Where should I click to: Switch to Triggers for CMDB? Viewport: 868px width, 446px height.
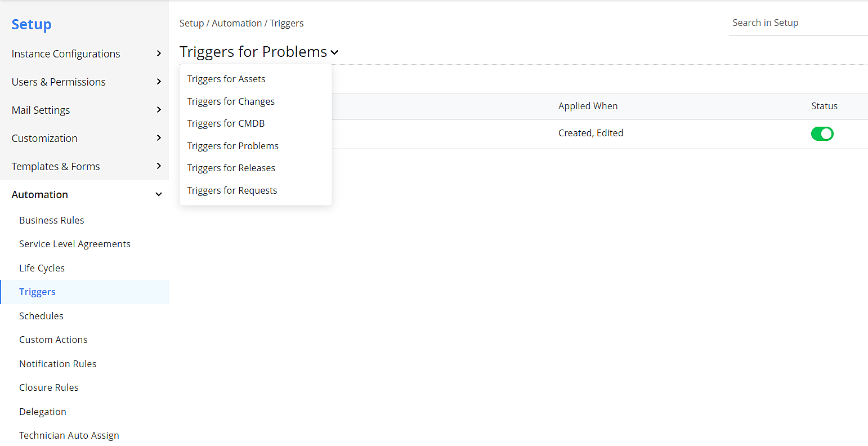coord(226,123)
